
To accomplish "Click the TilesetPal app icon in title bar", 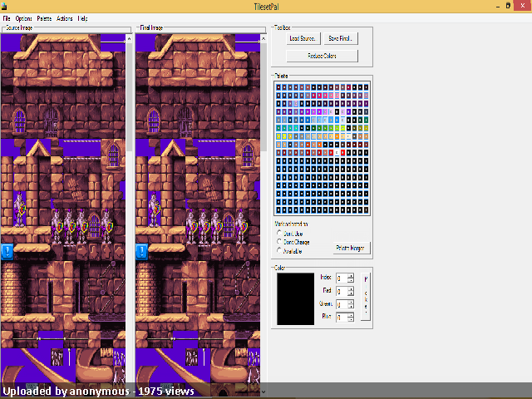I will [3, 6].
